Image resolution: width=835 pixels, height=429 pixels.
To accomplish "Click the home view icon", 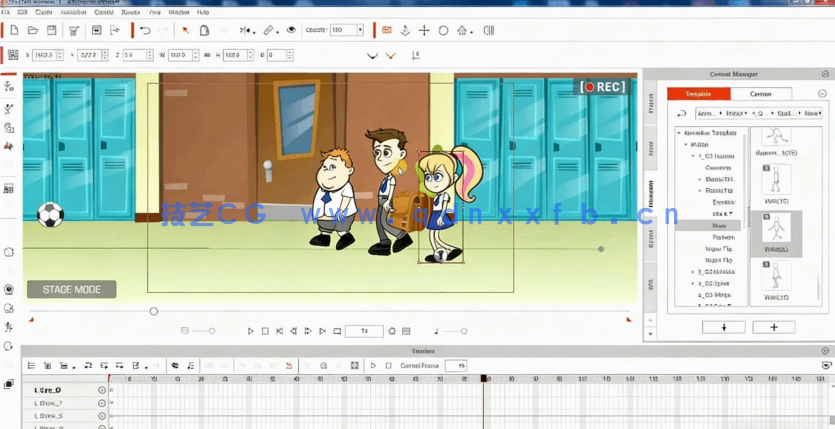I will tap(461, 30).
